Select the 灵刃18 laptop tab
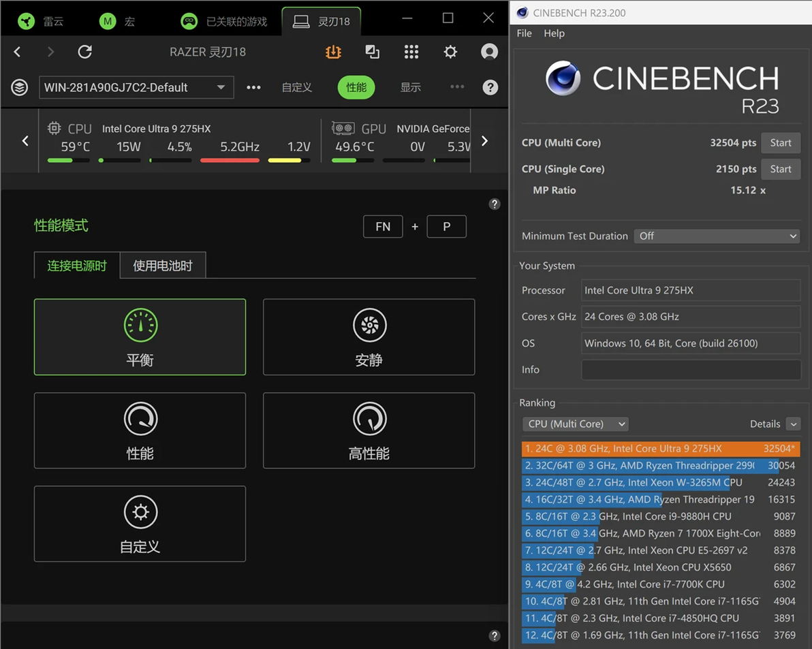This screenshot has width=812, height=649. [322, 21]
